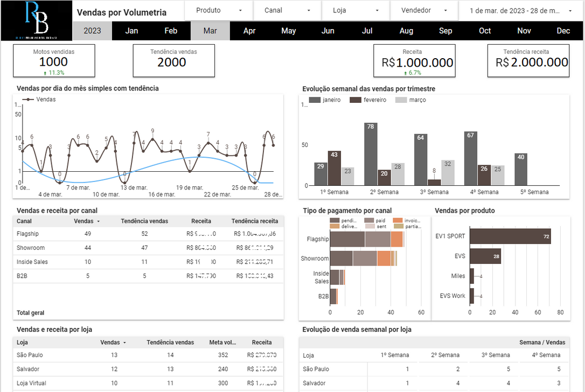The image size is (585, 392).
Task: Toggle the fevereiro legend item
Action: 368,100
